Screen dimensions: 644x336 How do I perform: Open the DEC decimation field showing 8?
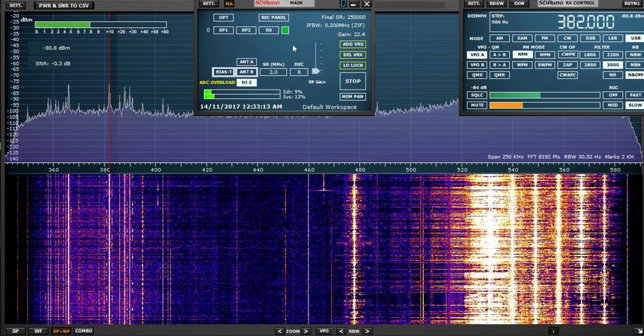coord(299,72)
